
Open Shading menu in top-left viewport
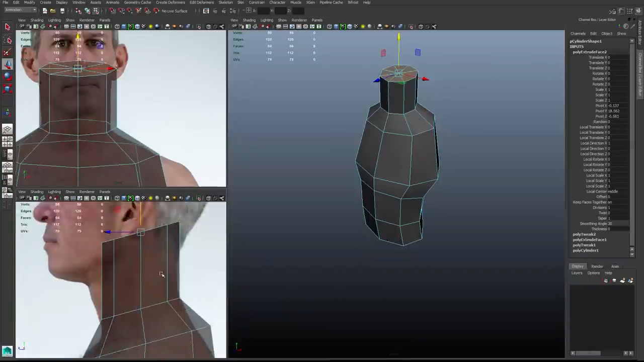(x=37, y=20)
